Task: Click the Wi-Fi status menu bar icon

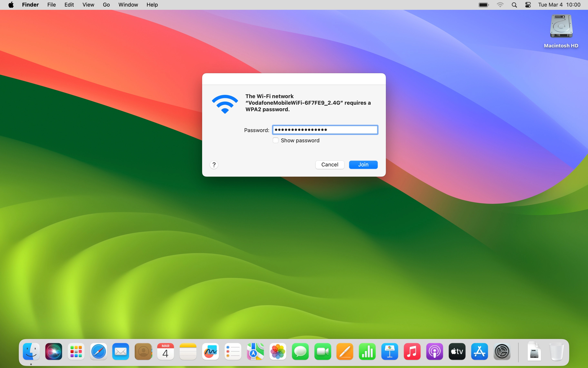Action: coord(500,5)
